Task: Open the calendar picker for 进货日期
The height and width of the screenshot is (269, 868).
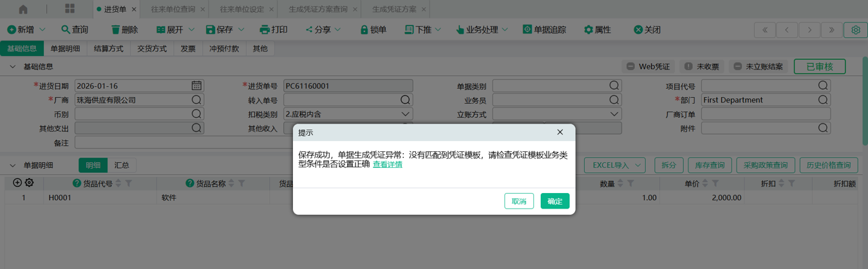Action: click(196, 86)
